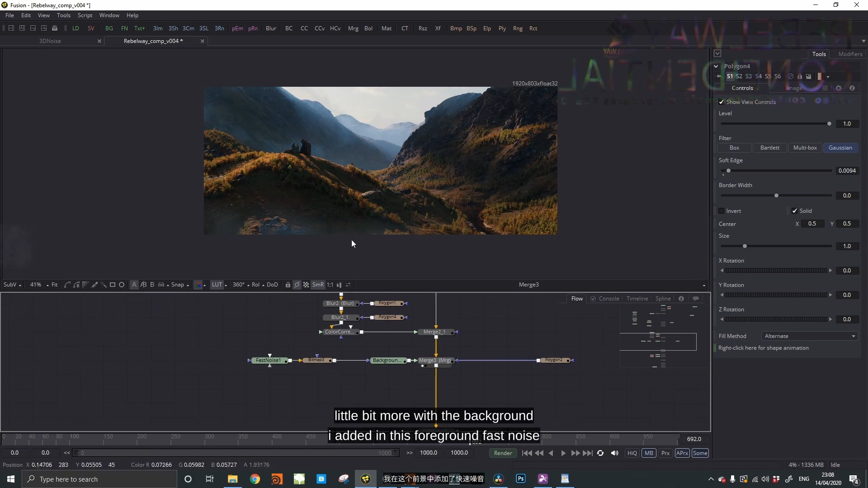
Task: Collapse the Polygon4 header in Tools panel
Action: point(717,66)
